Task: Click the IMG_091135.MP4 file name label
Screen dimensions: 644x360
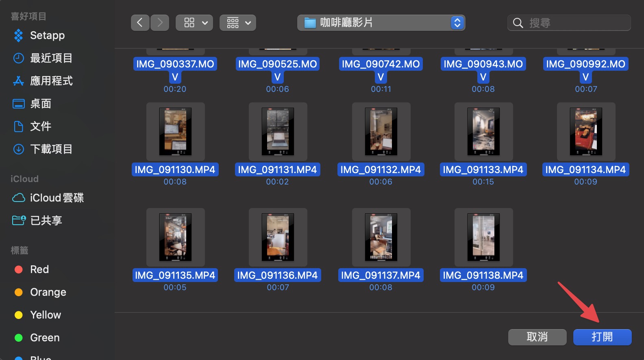Action: coord(175,275)
